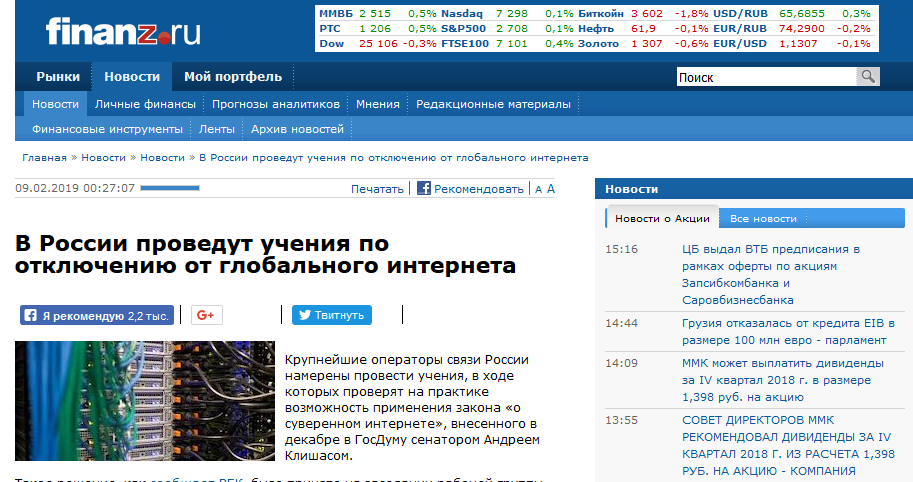Click the Печатать link

pyautogui.click(x=377, y=189)
